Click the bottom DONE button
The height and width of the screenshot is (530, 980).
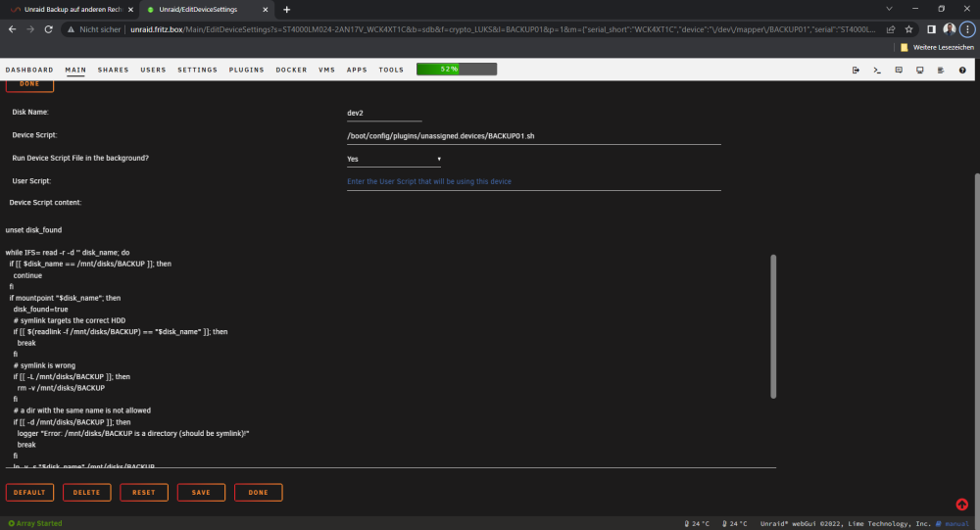[258, 493]
